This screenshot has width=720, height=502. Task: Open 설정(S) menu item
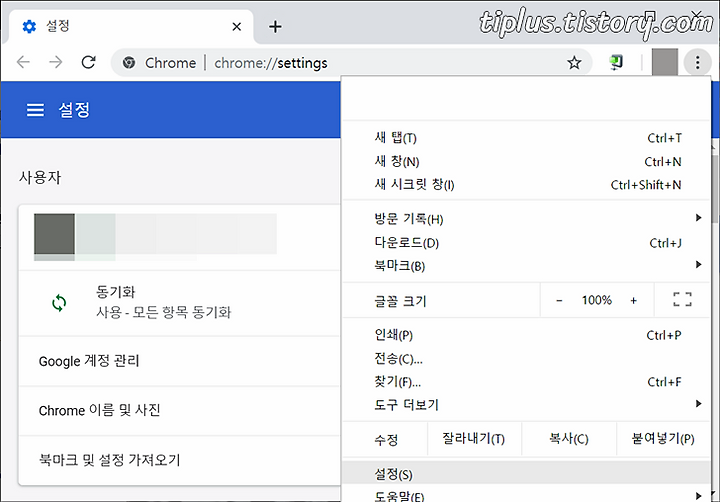[526, 474]
